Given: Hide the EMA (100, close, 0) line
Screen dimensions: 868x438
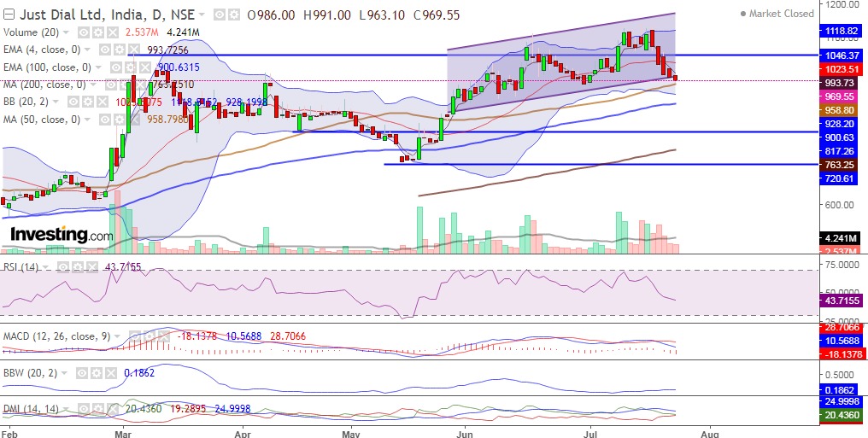Looking at the screenshot, I should (x=116, y=67).
